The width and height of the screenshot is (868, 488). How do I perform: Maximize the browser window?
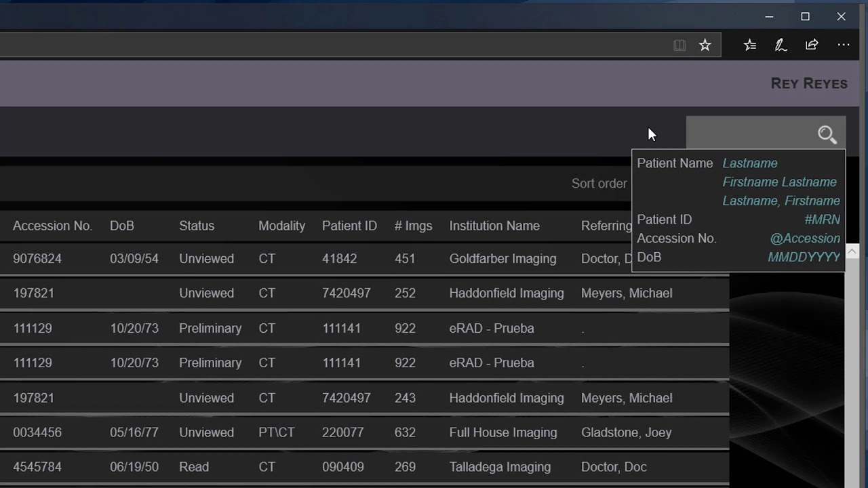coord(805,17)
